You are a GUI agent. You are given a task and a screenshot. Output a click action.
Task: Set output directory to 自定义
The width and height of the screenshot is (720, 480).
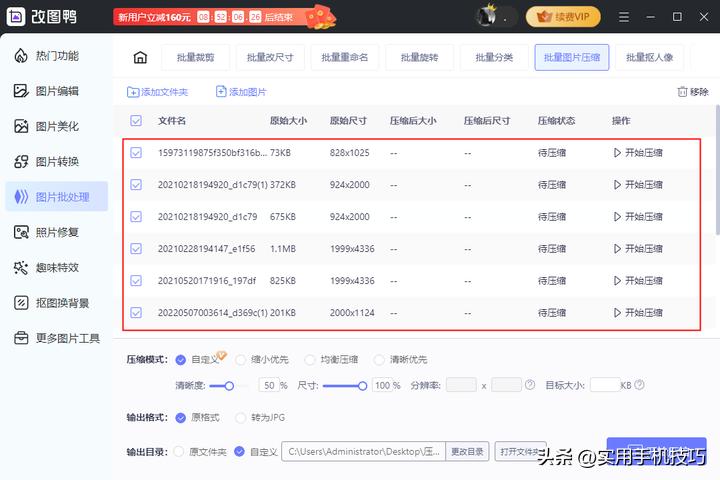pos(239,452)
